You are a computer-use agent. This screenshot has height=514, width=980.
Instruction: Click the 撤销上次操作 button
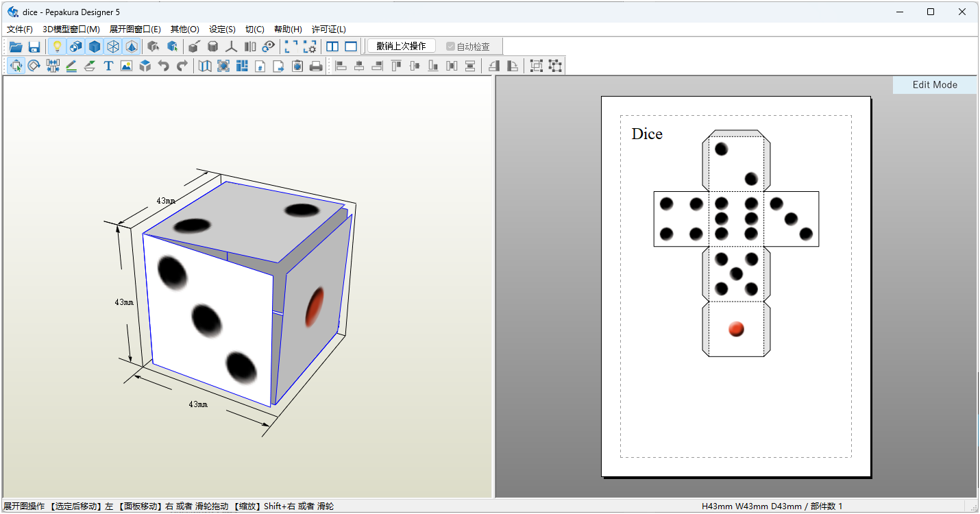(x=402, y=46)
